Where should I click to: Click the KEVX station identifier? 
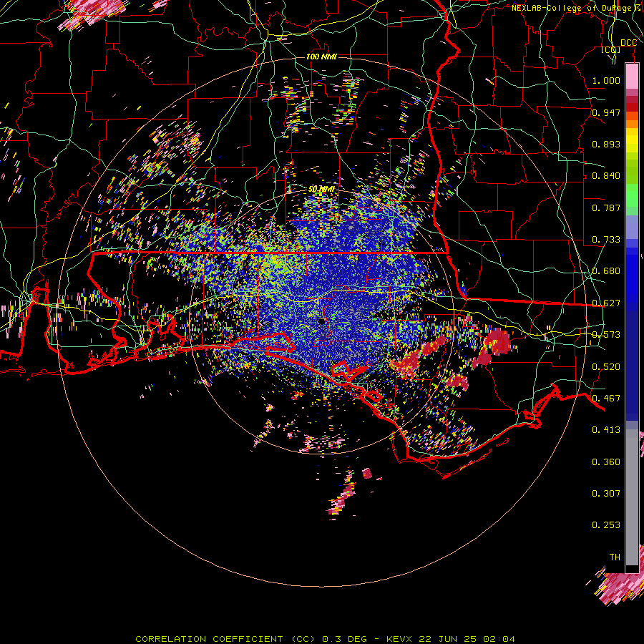pyautogui.click(x=400, y=639)
